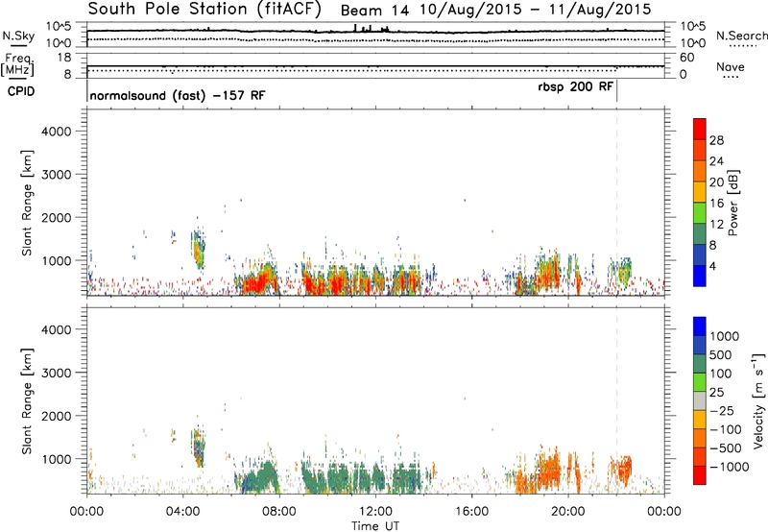Click the '60' tick on the Nave axis
This screenshot has height=532, width=768.
(687, 58)
